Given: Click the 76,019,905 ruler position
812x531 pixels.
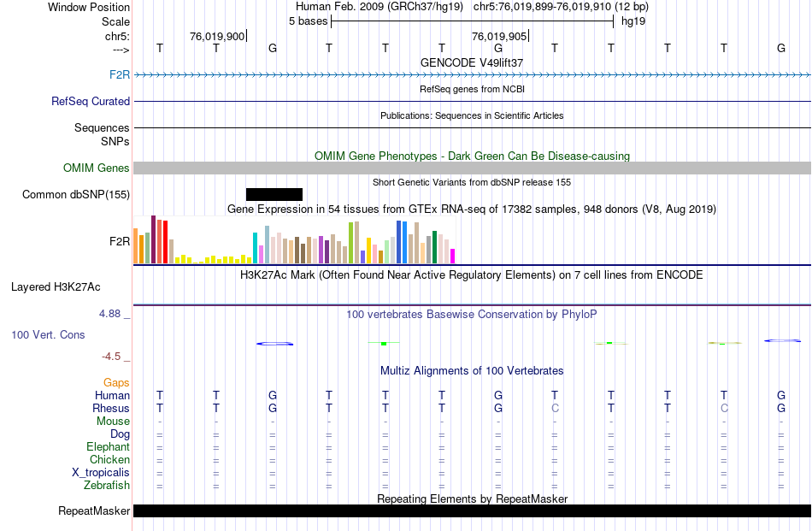Looking at the screenshot, I should (499, 36).
